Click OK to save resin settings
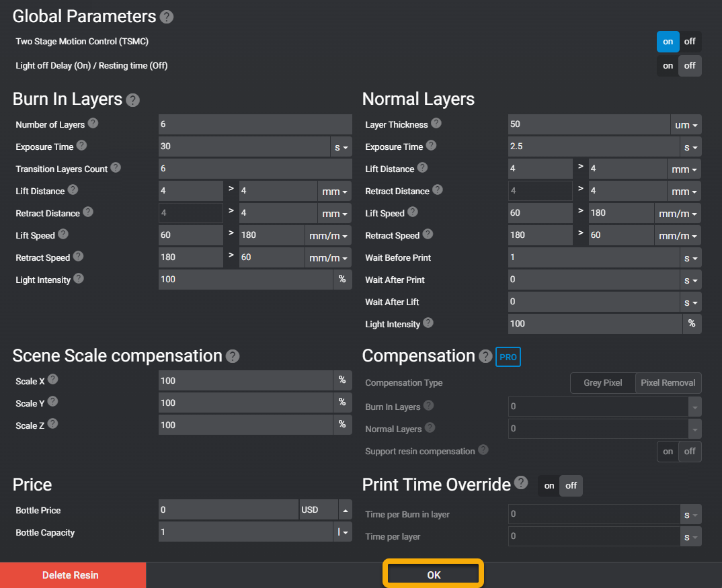Viewport: 722px width, 588px height. [433, 574]
